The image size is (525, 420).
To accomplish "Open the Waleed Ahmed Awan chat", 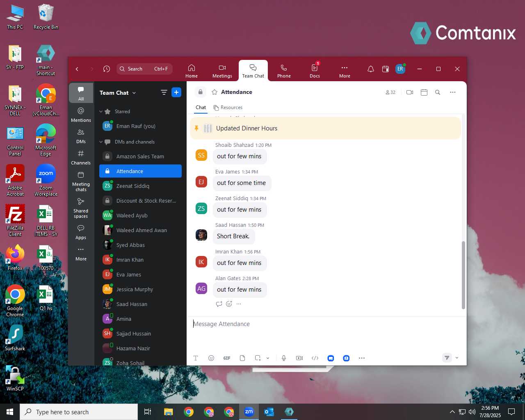I will tap(140, 230).
